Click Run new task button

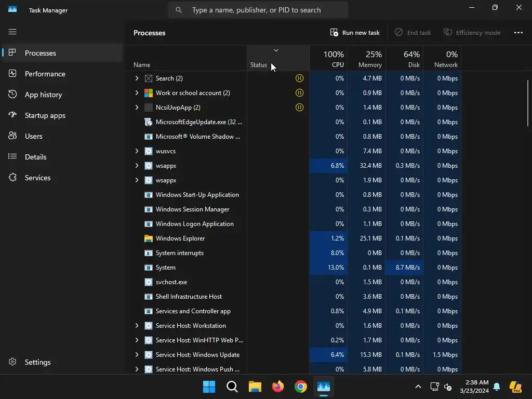tap(355, 33)
